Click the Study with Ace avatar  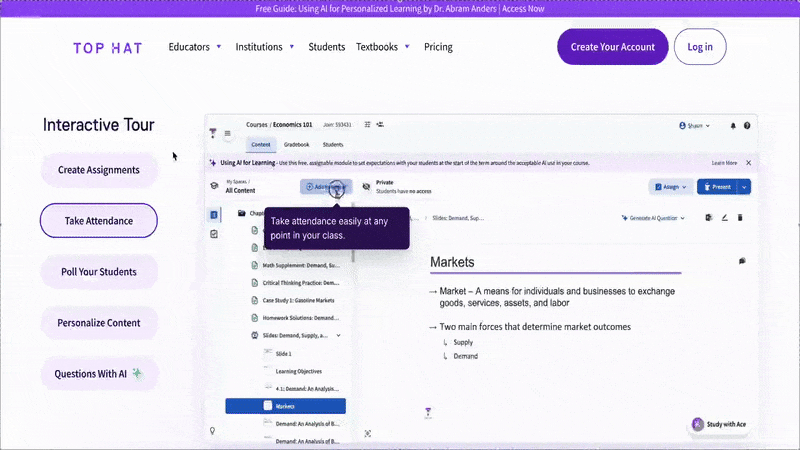point(697,424)
